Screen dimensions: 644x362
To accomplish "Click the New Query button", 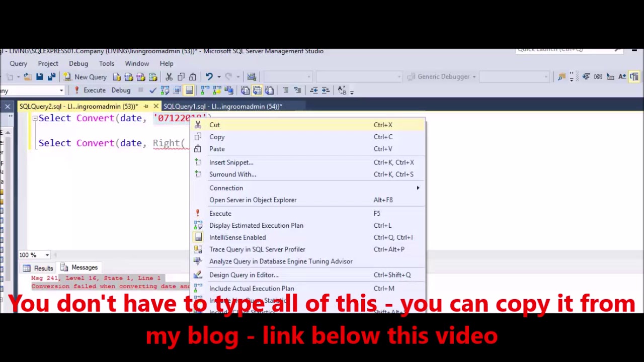I will click(x=85, y=77).
